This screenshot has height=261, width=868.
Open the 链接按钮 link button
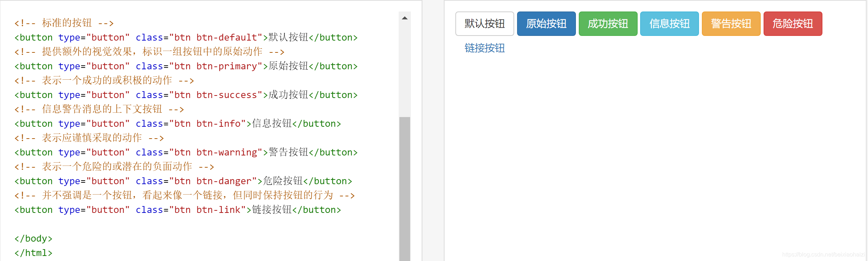click(x=484, y=48)
